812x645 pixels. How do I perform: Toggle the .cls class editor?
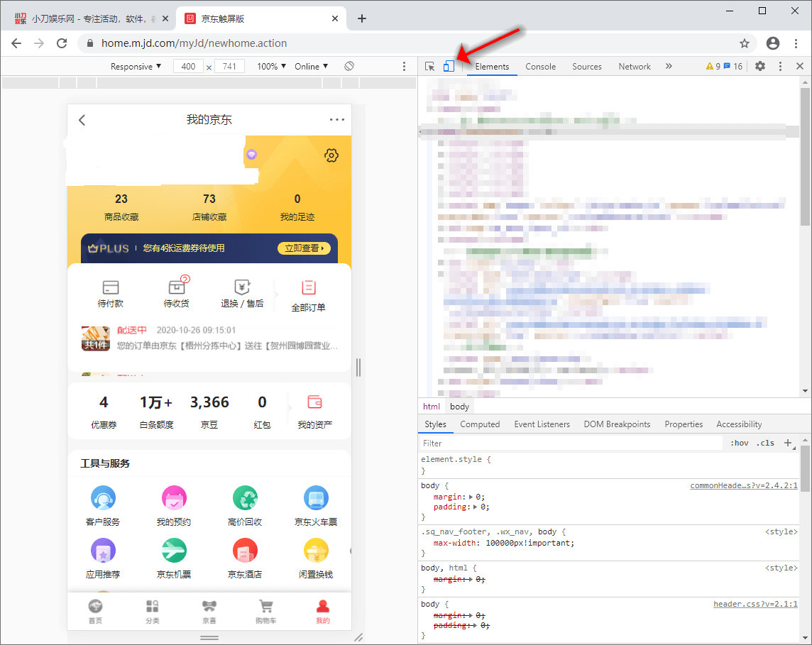tap(765, 443)
